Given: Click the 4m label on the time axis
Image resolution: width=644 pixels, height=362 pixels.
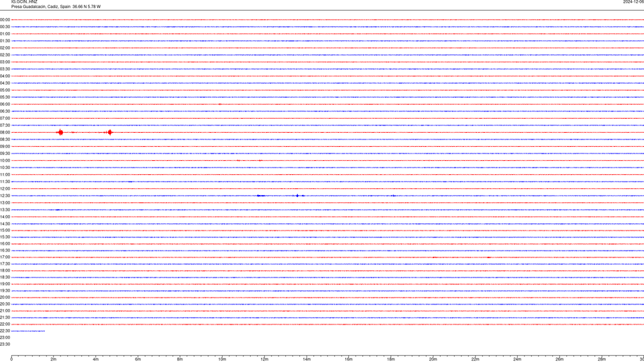Looking at the screenshot, I should (x=96, y=359).
